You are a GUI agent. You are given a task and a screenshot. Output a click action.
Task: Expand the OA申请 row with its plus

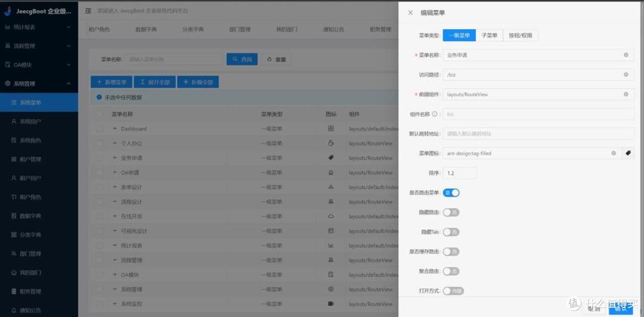tap(114, 172)
